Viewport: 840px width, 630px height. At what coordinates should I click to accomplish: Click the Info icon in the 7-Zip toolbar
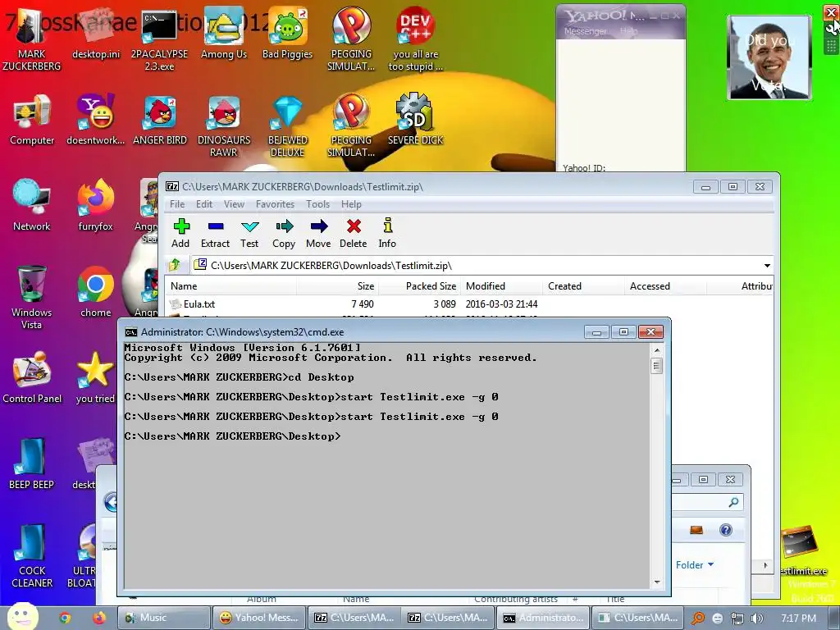pos(387,233)
